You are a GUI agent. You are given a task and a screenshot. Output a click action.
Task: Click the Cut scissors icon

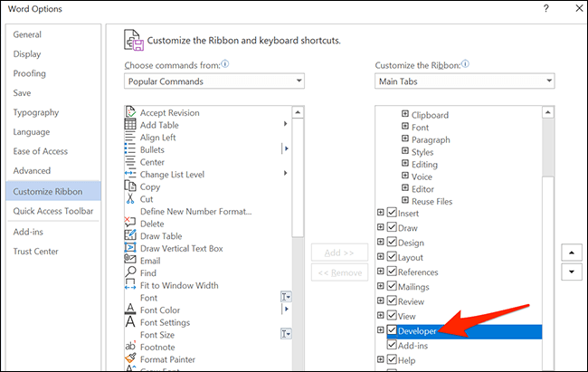point(131,198)
